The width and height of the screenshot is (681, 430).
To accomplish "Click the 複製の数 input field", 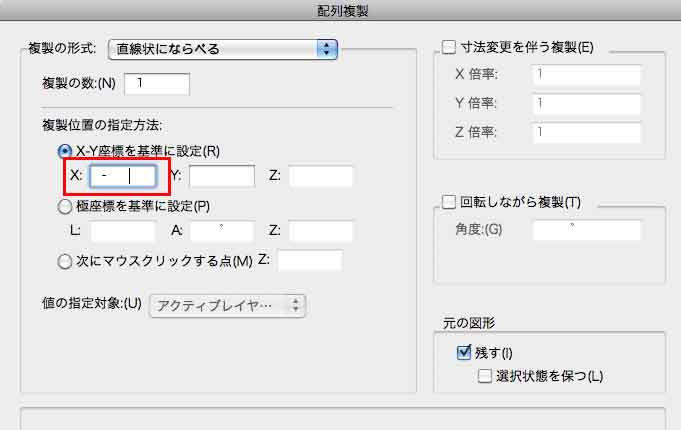I will click(x=156, y=84).
